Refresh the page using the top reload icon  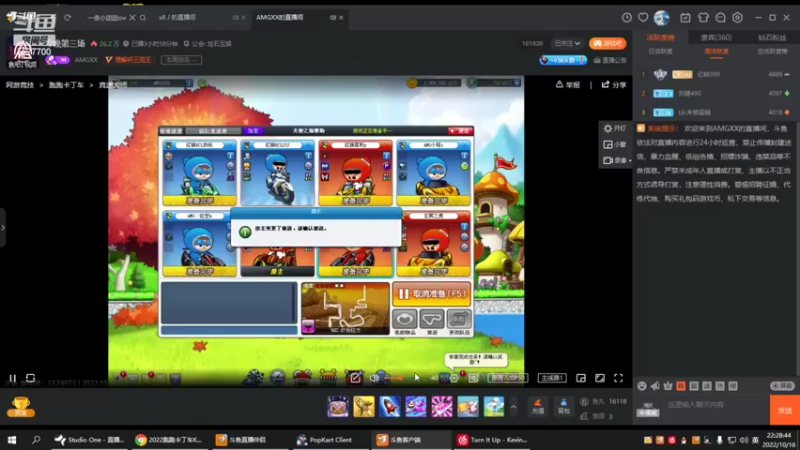[x=67, y=17]
